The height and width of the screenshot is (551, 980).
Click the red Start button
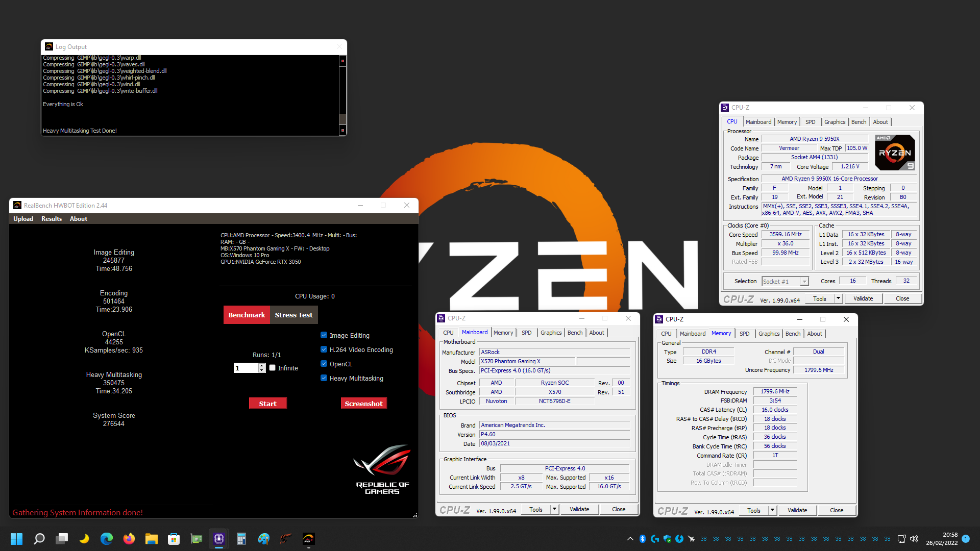coord(267,404)
